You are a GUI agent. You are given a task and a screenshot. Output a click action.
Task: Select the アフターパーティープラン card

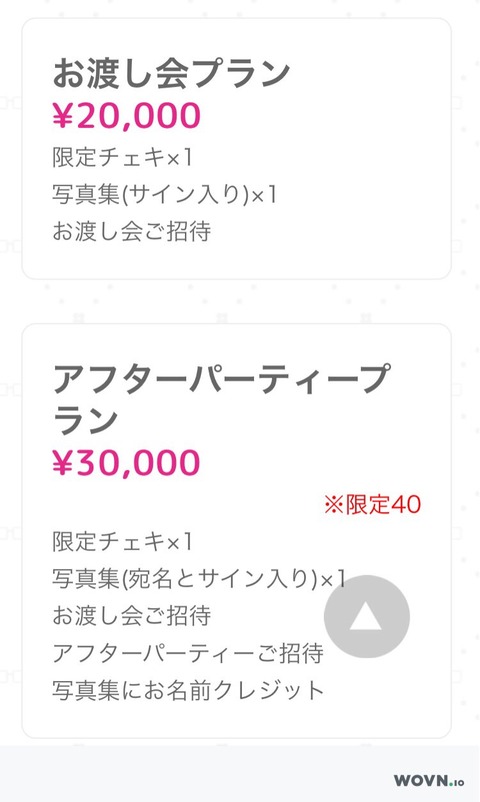point(236,531)
